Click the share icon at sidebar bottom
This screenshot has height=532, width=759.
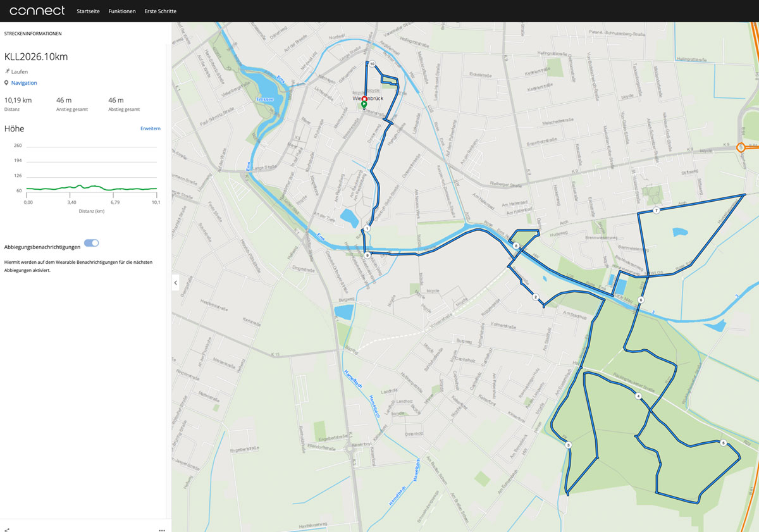pyautogui.click(x=6, y=529)
